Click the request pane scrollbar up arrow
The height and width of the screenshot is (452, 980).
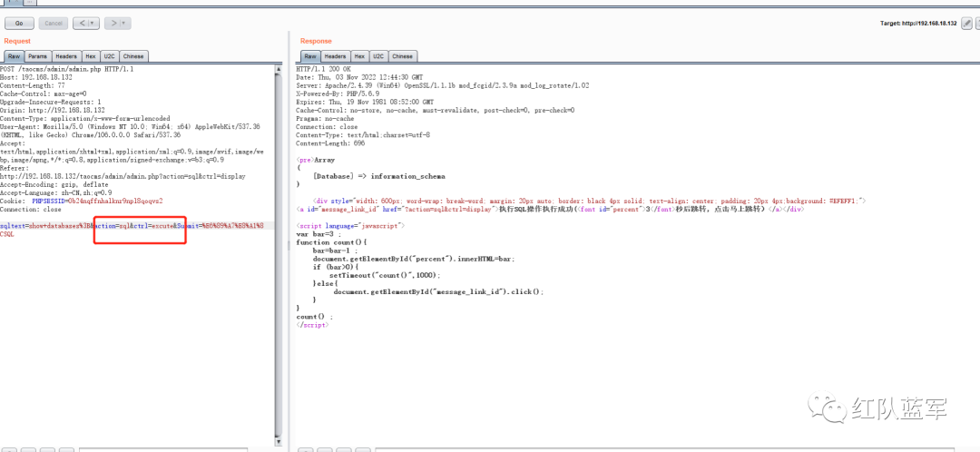[x=279, y=69]
